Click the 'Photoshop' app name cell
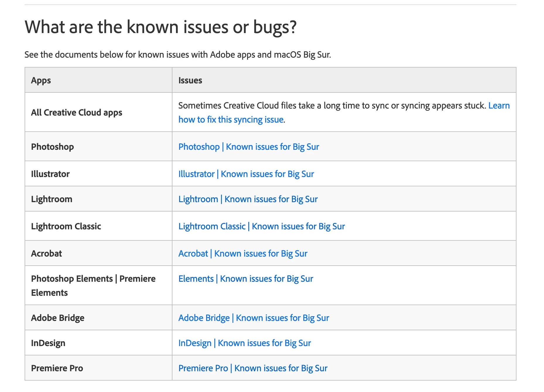This screenshot has height=392, width=544. click(98, 147)
